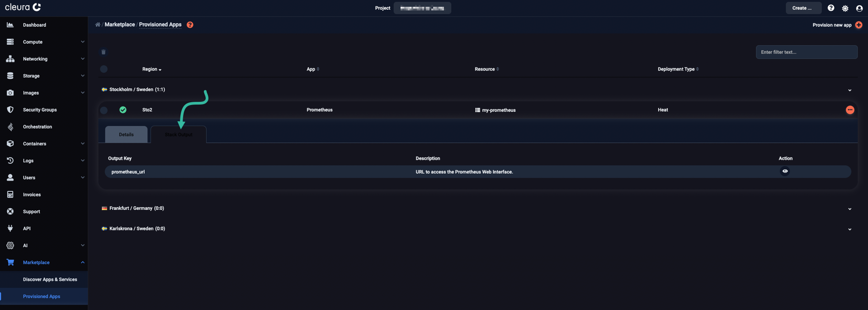Open the orange help icon beside Provisioned Apps

point(190,25)
